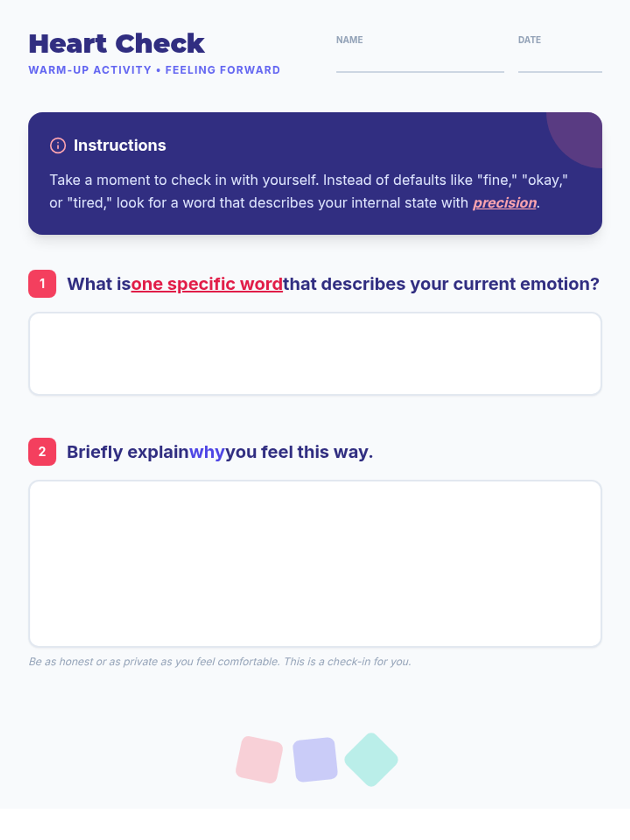
Task: Click the 'NAME' label
Action: (x=350, y=40)
